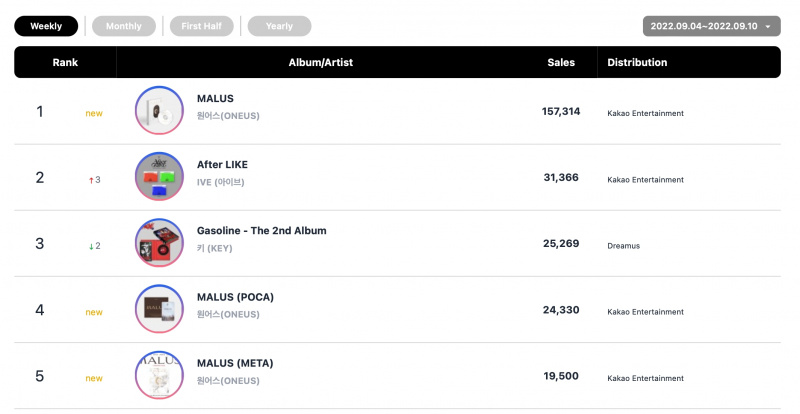Image resolution: width=800 pixels, height=414 pixels.
Task: Select the Rank column header
Action: click(x=65, y=62)
